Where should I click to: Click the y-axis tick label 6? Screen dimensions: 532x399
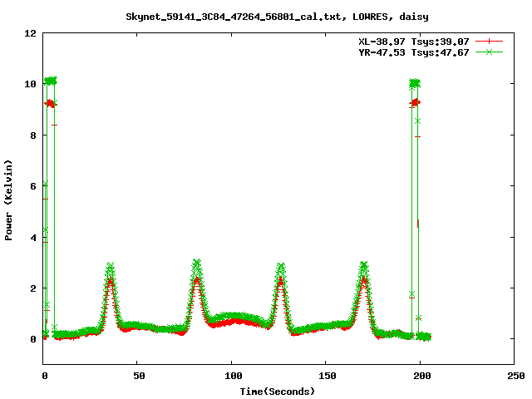(x=33, y=186)
